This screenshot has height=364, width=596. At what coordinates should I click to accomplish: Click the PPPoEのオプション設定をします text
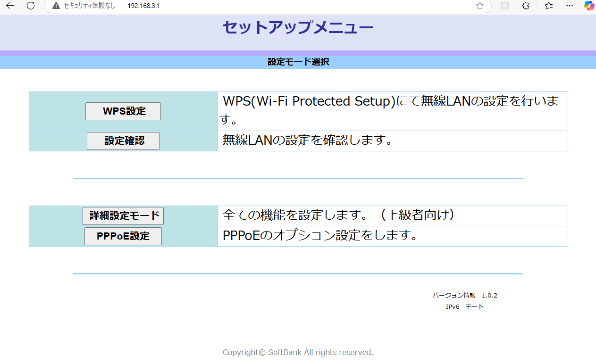click(x=320, y=235)
